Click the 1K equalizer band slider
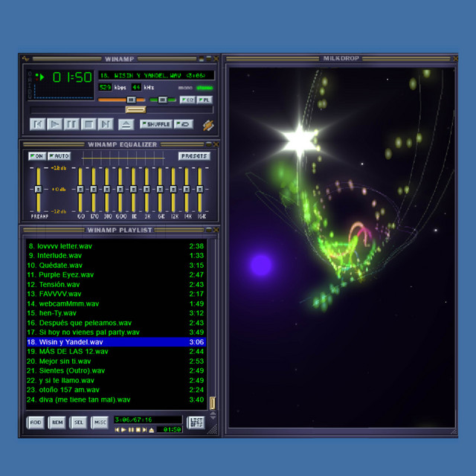 [x=134, y=190]
